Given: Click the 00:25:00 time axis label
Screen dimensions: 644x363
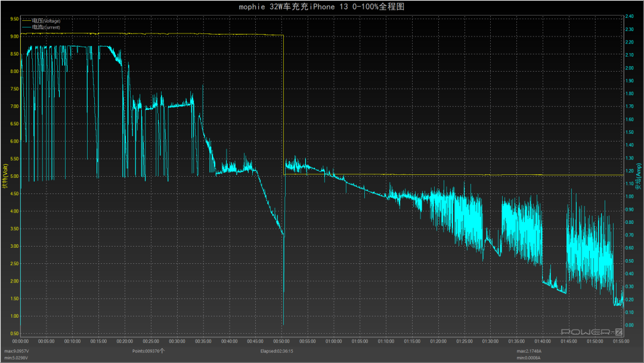Looking at the screenshot, I should coord(151,342).
